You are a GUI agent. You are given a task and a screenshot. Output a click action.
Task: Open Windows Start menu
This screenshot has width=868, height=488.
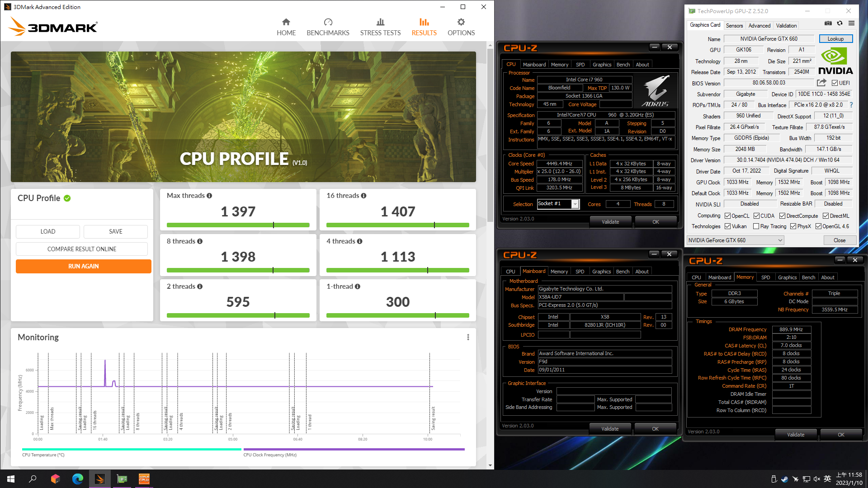(11, 479)
